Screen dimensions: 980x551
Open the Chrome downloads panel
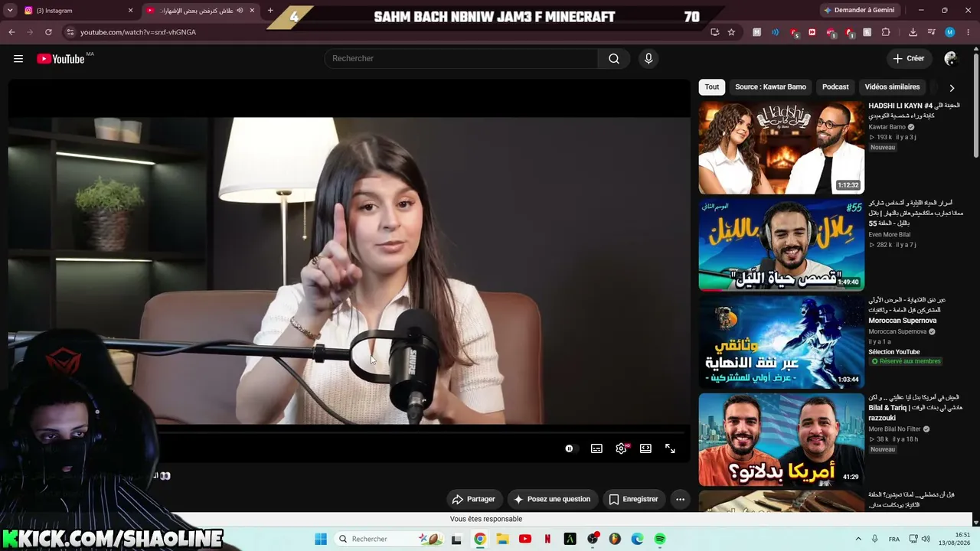pos(913,32)
